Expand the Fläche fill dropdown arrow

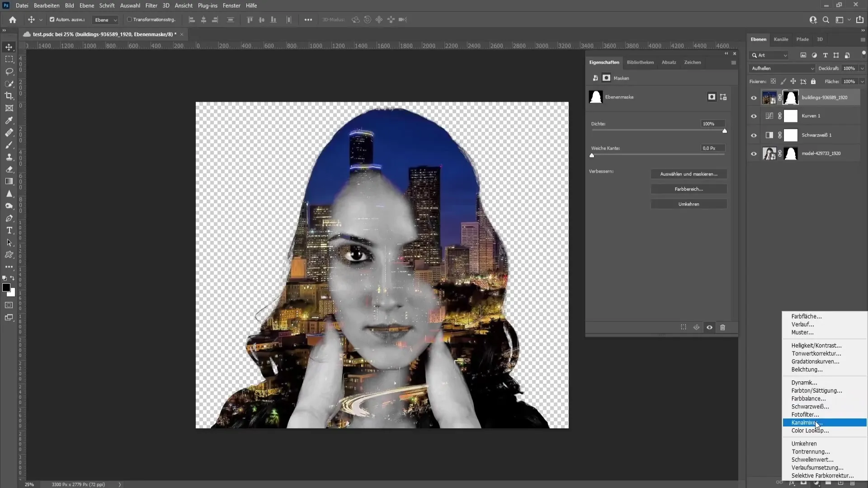[x=862, y=81]
